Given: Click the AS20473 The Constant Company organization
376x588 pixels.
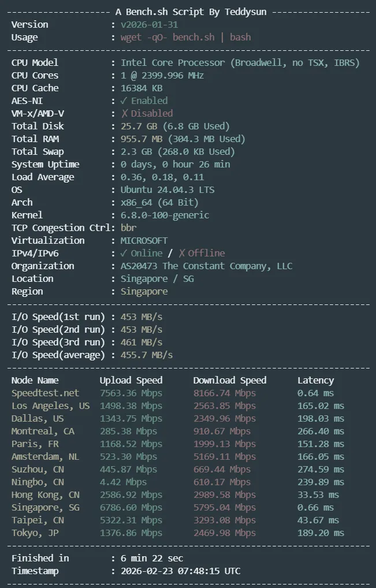Looking at the screenshot, I should point(206,266).
